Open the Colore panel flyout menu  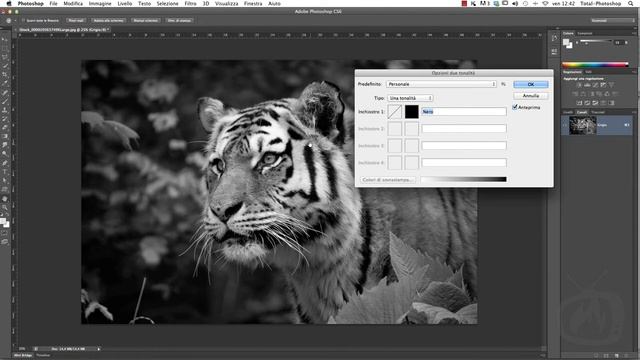point(634,33)
